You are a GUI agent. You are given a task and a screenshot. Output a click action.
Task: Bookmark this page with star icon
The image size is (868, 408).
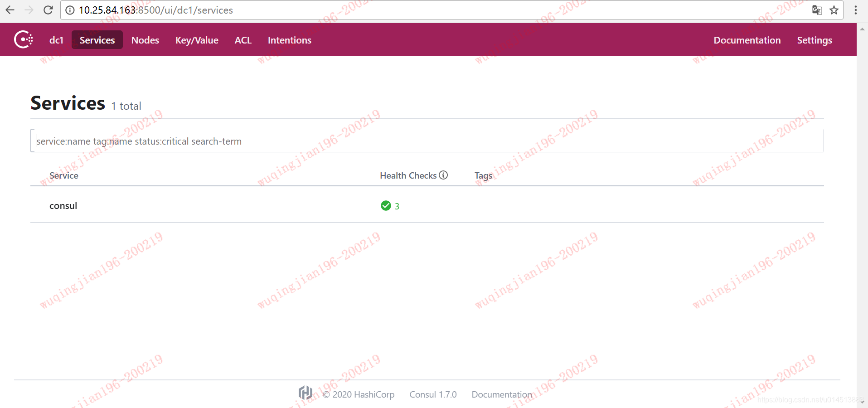tap(834, 10)
